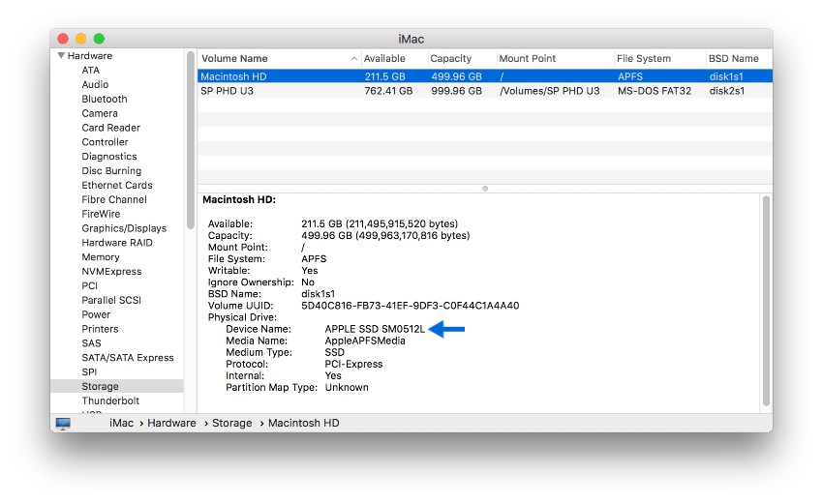823x504 pixels.
Task: Open NVMExpress section
Action: (x=111, y=271)
